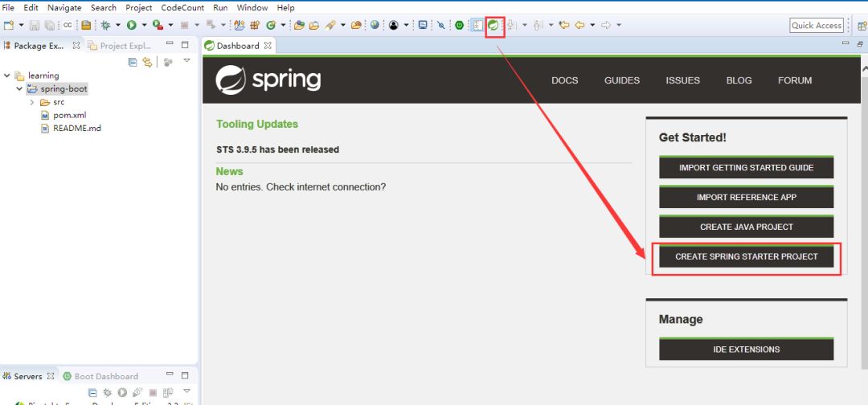Open the Navigate menu
The height and width of the screenshot is (405, 868).
(x=64, y=8)
